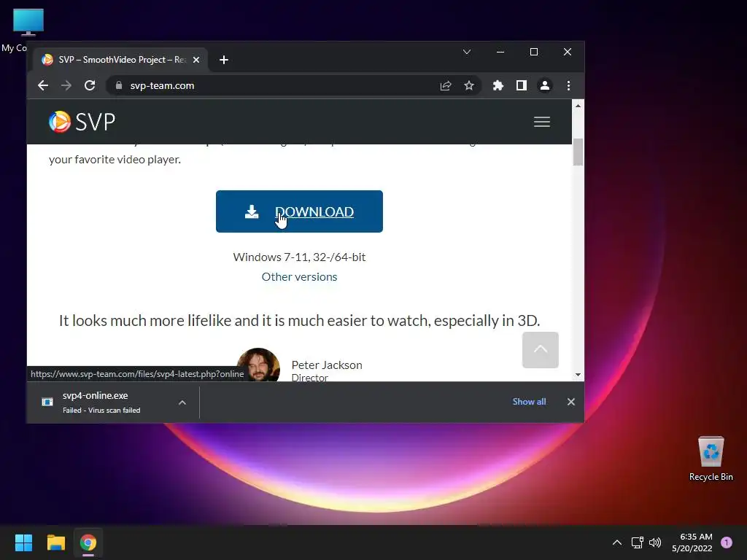Open the network tray icon
Screen dimensions: 747x560
[x=637, y=542]
